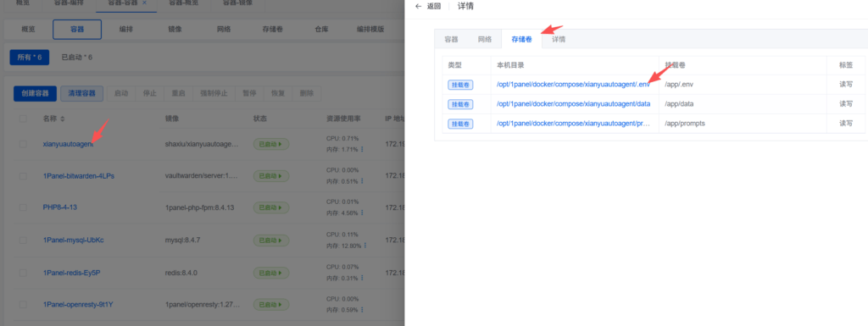The height and width of the screenshot is (326, 868).
Task: Check the box for 1Panel-bitwarden-4LPs container
Action: click(23, 176)
